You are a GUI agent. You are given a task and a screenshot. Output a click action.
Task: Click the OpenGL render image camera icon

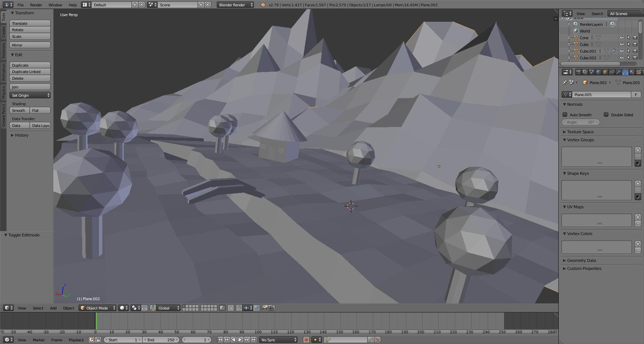point(265,308)
